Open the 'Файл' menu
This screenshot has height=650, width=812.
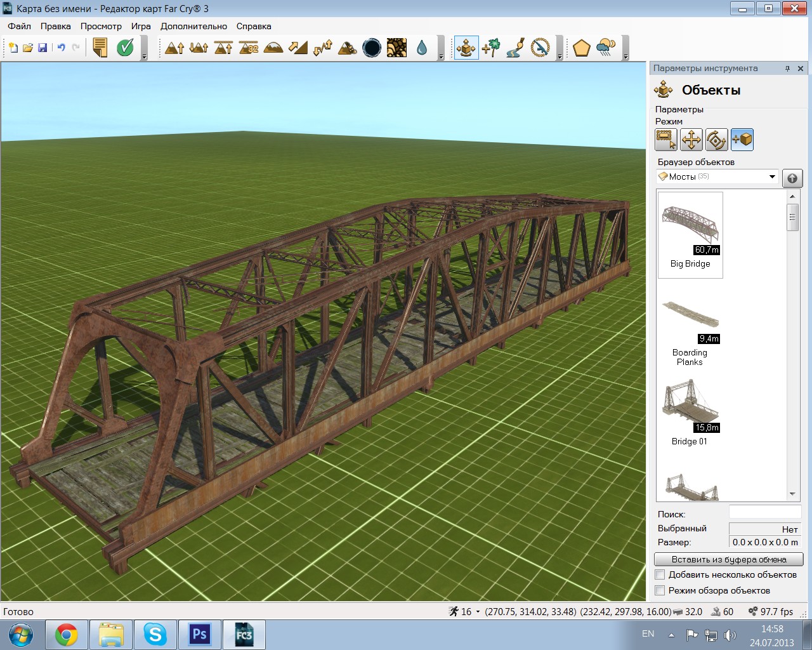[x=19, y=26]
